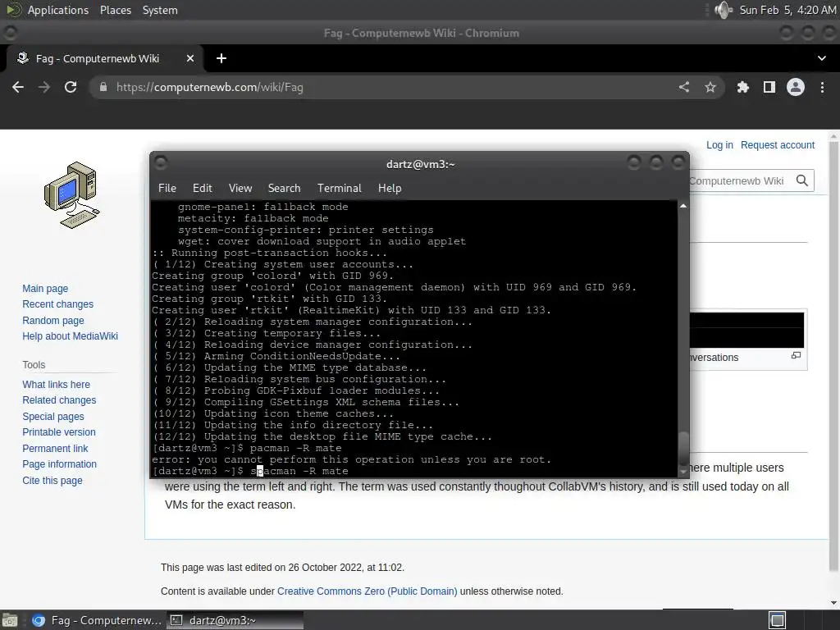Open Help about MediaWiki link
This screenshot has height=630, width=840.
[71, 336]
